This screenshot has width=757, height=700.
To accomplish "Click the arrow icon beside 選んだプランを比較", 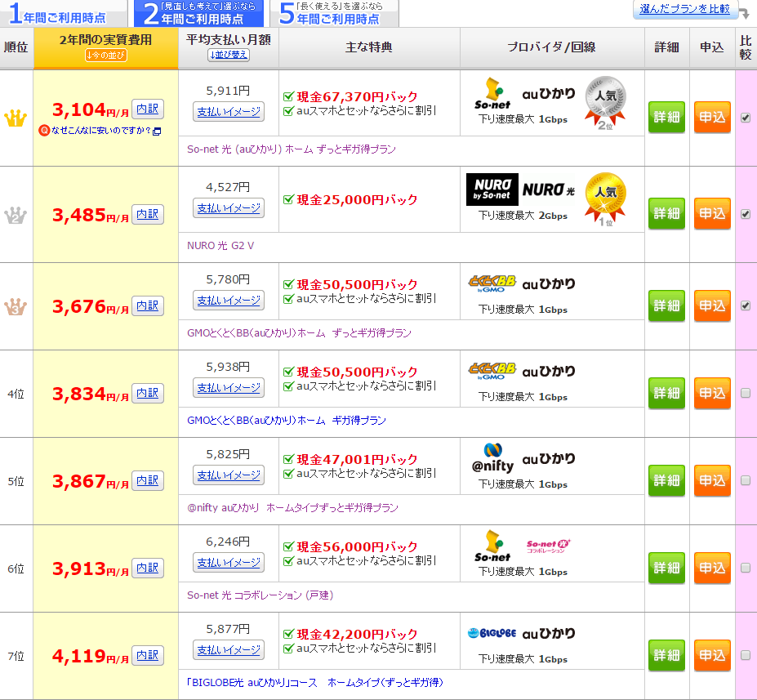I will 745,12.
